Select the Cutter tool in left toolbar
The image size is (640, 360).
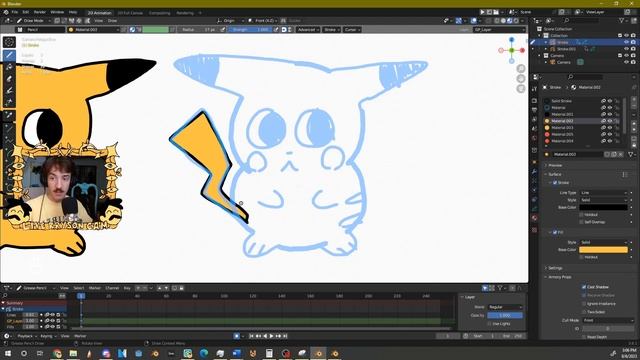pyautogui.click(x=9, y=102)
